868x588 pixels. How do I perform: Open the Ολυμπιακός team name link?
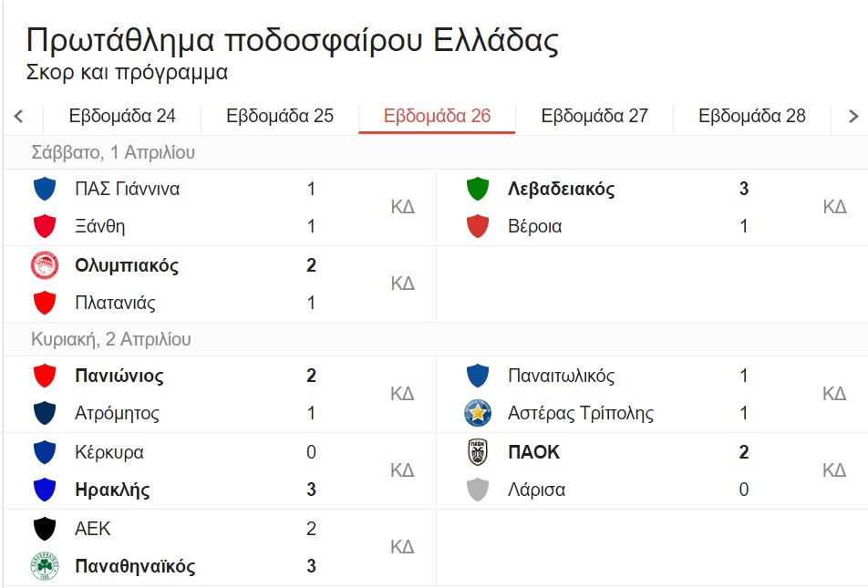(x=127, y=266)
